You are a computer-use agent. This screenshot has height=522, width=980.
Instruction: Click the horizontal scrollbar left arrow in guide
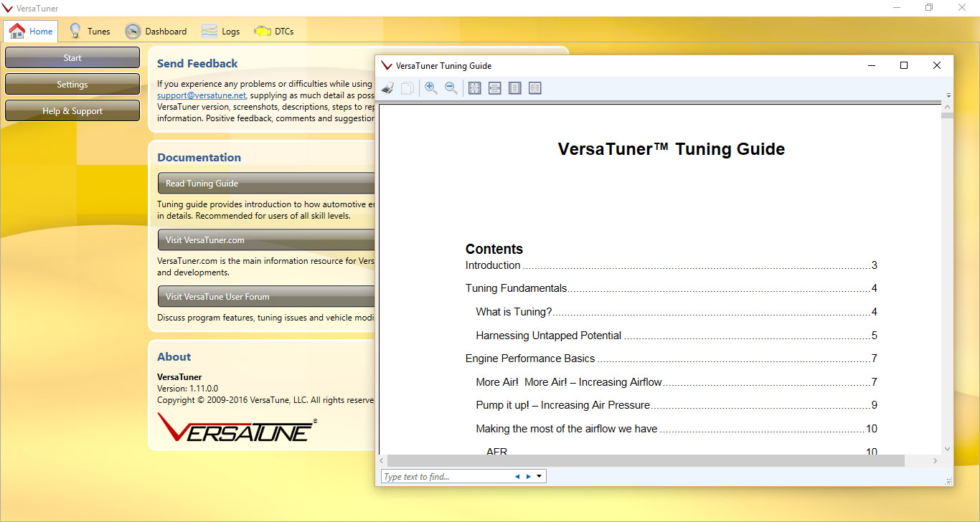(x=382, y=460)
